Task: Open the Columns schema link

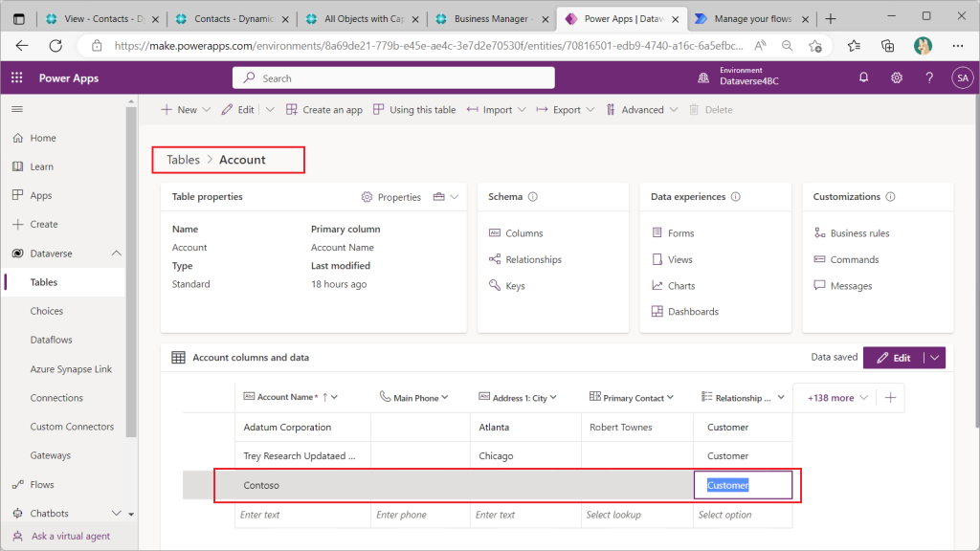Action: click(523, 233)
